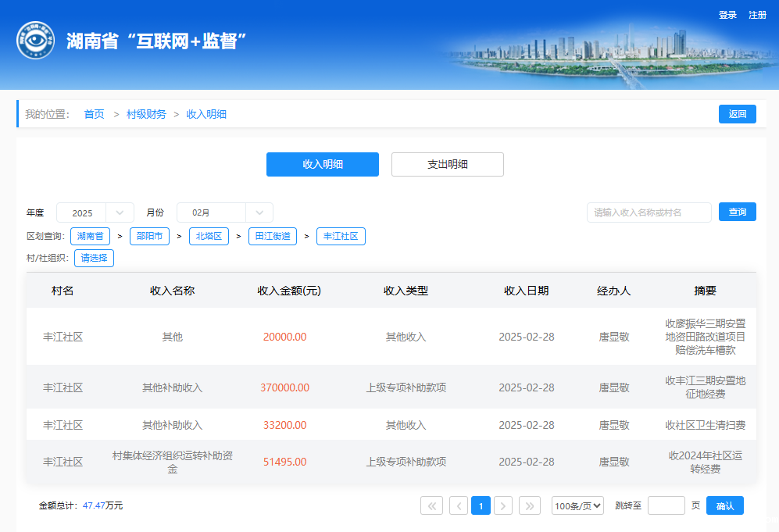779x532 pixels.
Task: Jump to the last page of results
Action: point(530,505)
